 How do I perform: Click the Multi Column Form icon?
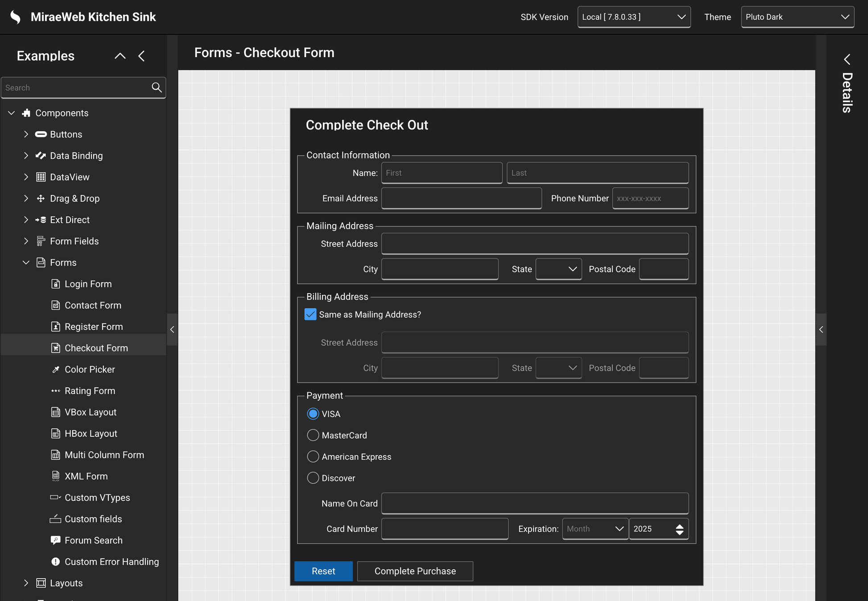55,455
